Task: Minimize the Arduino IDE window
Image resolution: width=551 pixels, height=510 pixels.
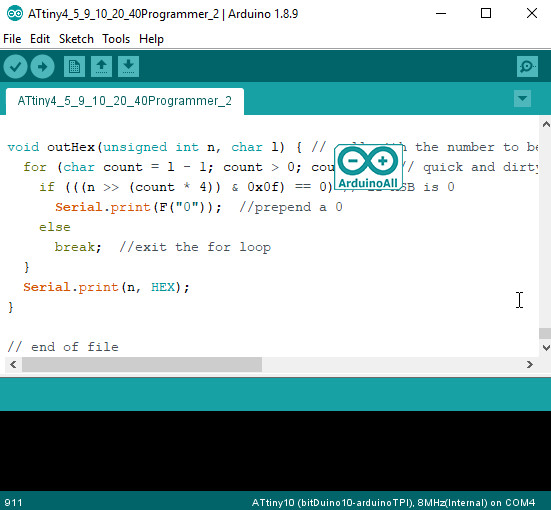Action: (x=441, y=13)
